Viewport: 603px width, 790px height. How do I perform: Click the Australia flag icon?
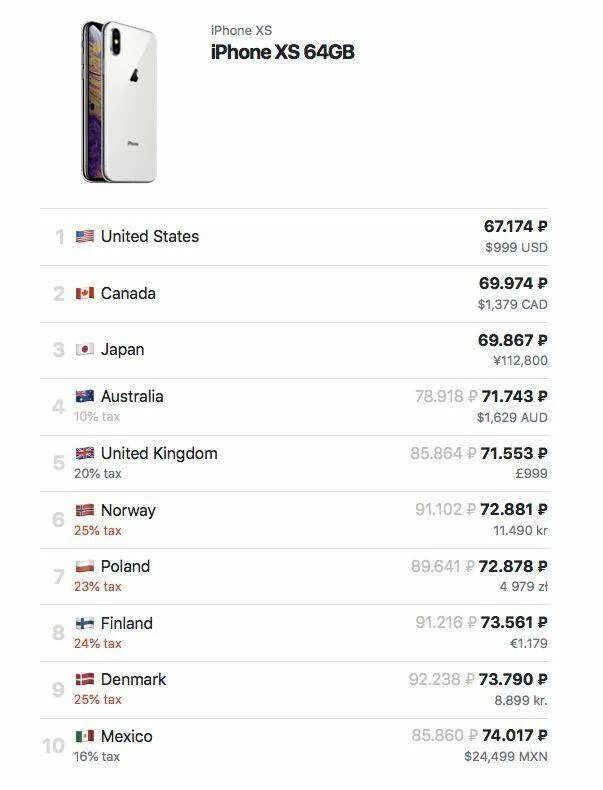(x=85, y=397)
